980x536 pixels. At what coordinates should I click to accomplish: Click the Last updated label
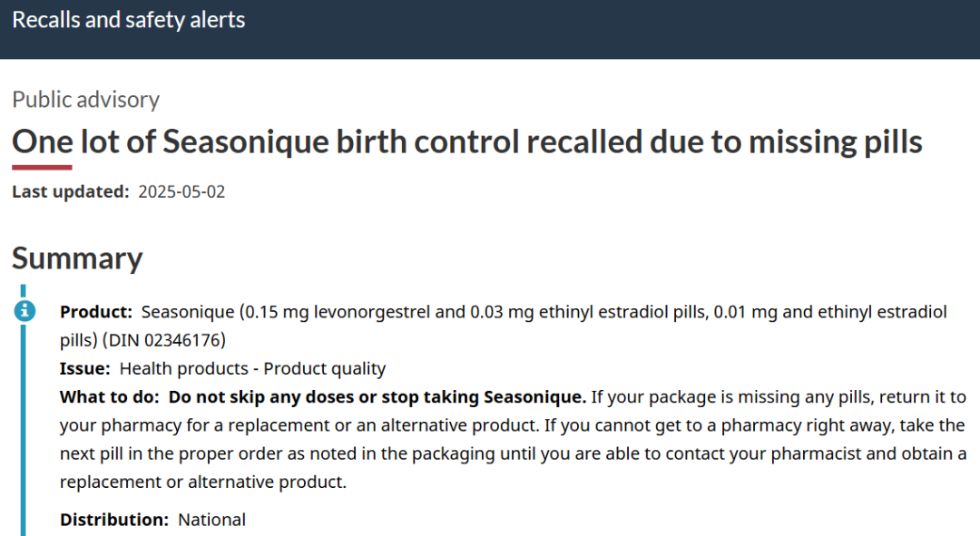pos(71,191)
